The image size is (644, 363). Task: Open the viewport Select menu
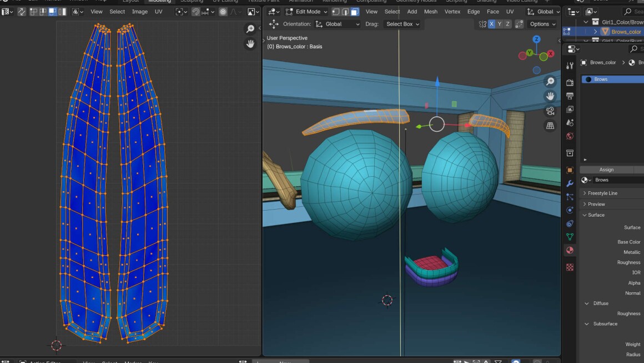pos(392,12)
